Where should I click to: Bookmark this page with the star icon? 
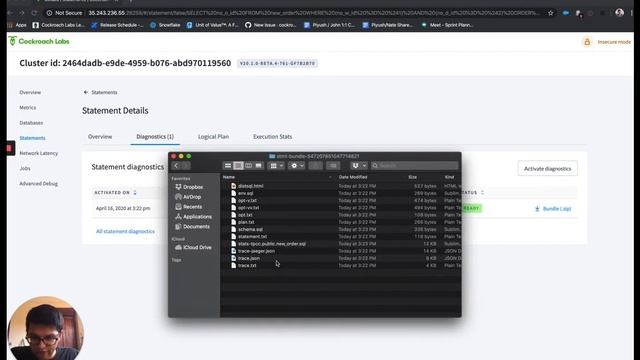coord(551,13)
